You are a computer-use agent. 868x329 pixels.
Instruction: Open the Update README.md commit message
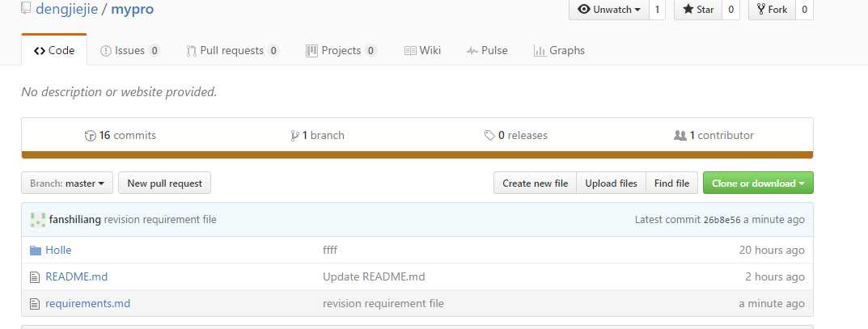[374, 276]
